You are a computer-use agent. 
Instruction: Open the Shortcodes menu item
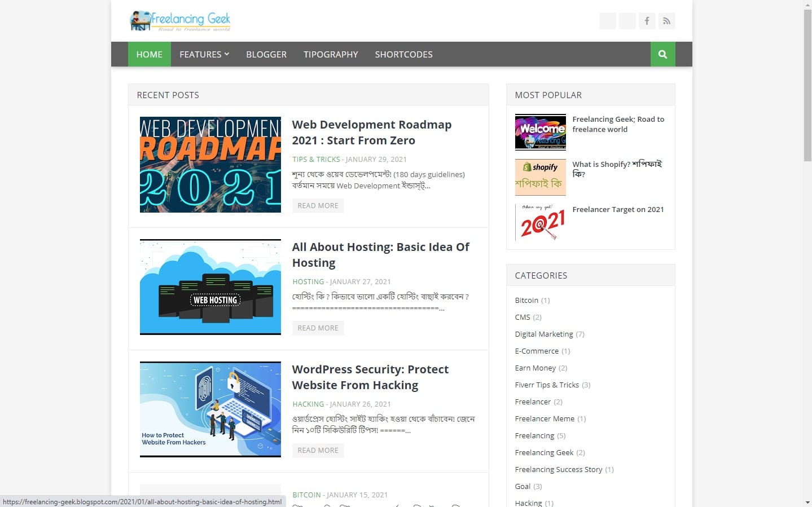pyautogui.click(x=403, y=55)
